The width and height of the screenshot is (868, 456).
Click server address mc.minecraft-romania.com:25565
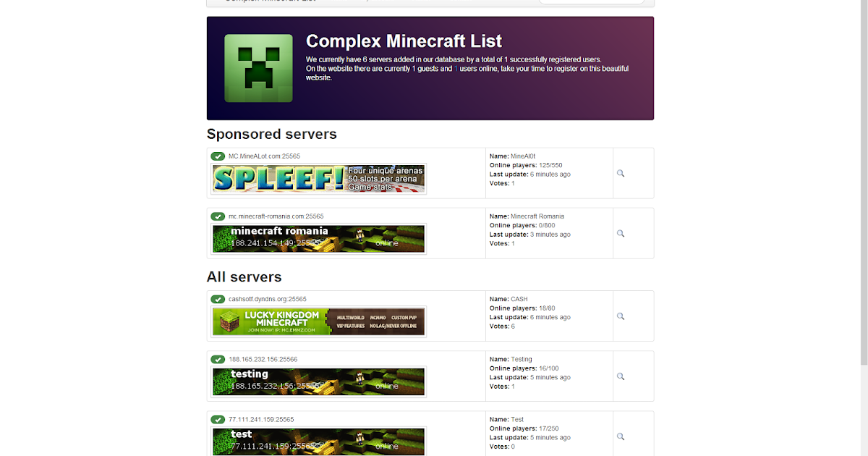coord(276,216)
